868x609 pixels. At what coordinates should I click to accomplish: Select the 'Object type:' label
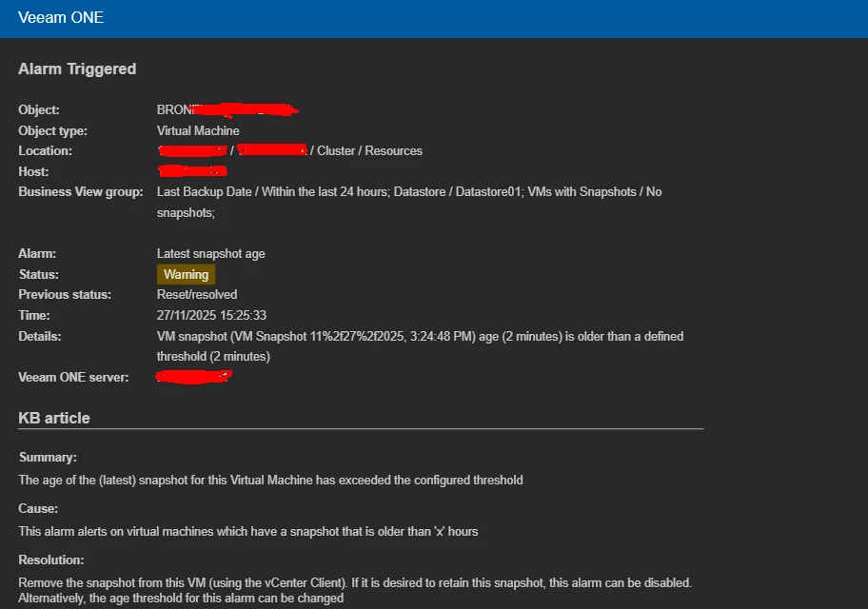[x=52, y=130]
